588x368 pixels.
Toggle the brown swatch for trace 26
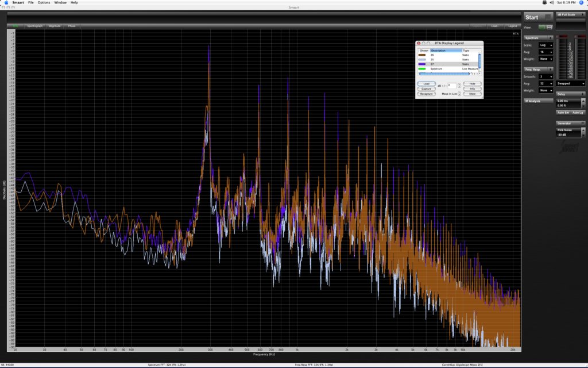click(422, 55)
